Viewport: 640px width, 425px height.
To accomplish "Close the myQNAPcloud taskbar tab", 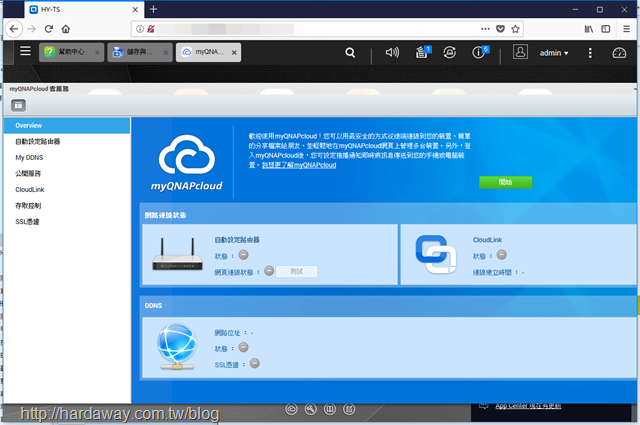I will 234,53.
